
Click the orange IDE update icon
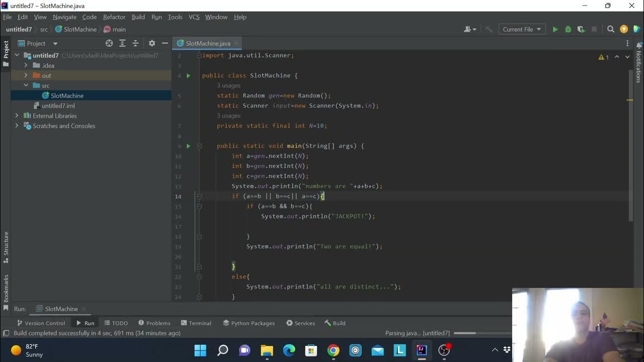pos(624,29)
